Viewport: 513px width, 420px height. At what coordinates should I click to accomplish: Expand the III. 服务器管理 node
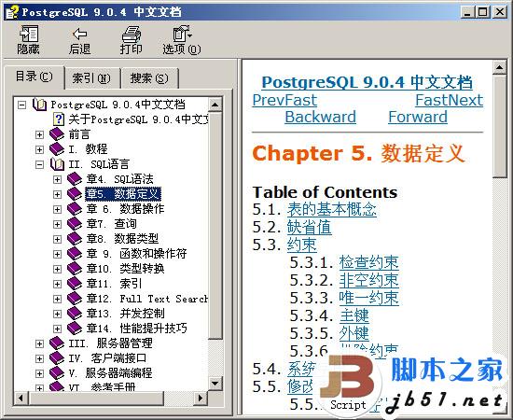pyautogui.click(x=39, y=343)
